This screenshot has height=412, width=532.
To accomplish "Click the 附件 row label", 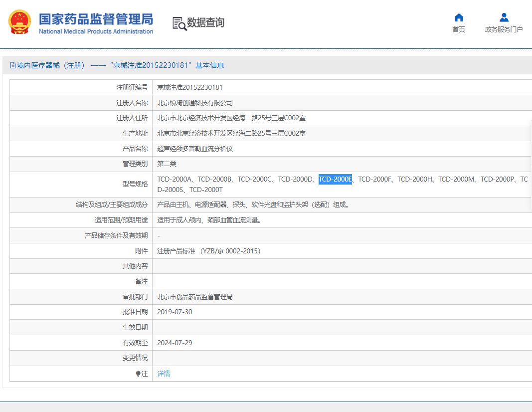I will (x=142, y=251).
